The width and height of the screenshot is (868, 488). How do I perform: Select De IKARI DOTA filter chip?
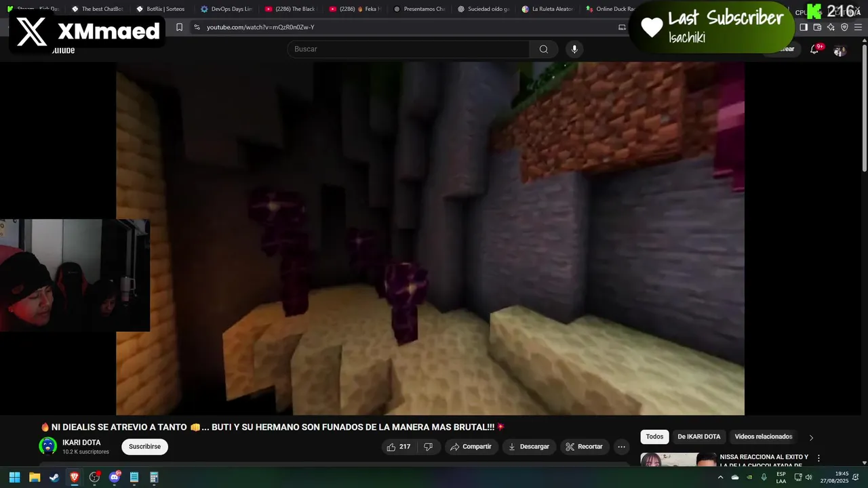698,436
